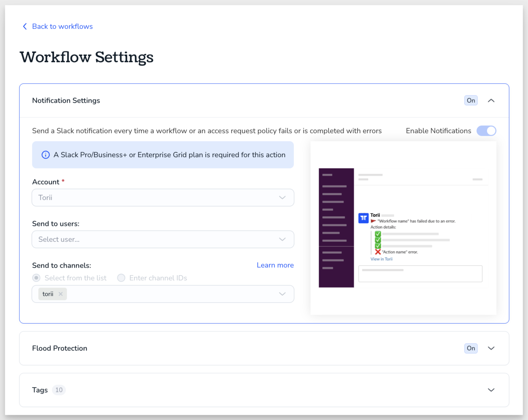The image size is (528, 420).
Task: Click the Torii logo in preview
Action: pos(363,218)
